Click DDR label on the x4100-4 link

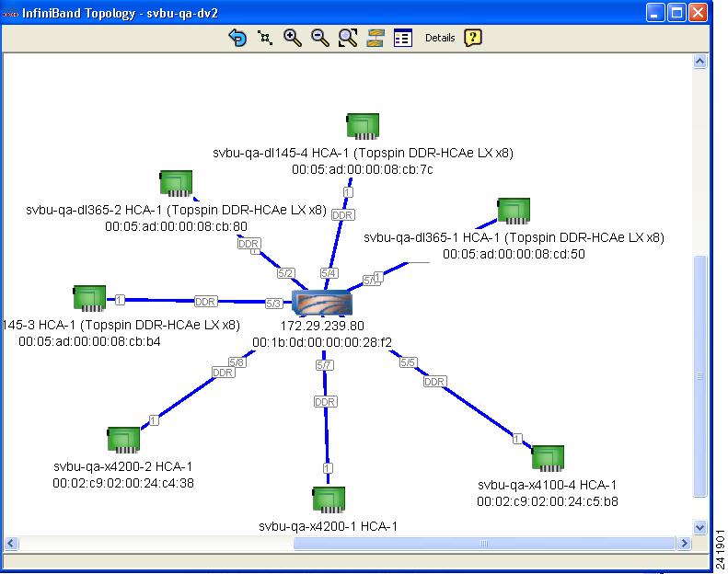[434, 382]
